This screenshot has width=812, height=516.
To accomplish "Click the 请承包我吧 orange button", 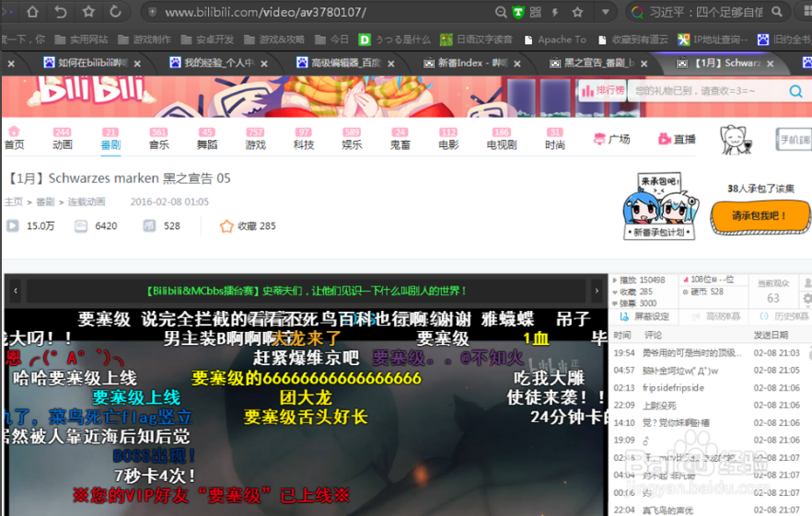I will point(760,216).
